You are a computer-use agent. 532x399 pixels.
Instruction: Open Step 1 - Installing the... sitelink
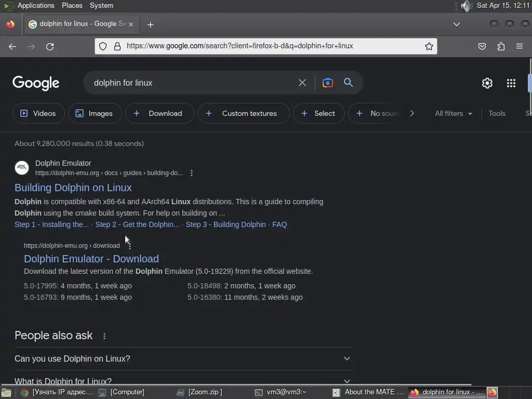click(51, 224)
